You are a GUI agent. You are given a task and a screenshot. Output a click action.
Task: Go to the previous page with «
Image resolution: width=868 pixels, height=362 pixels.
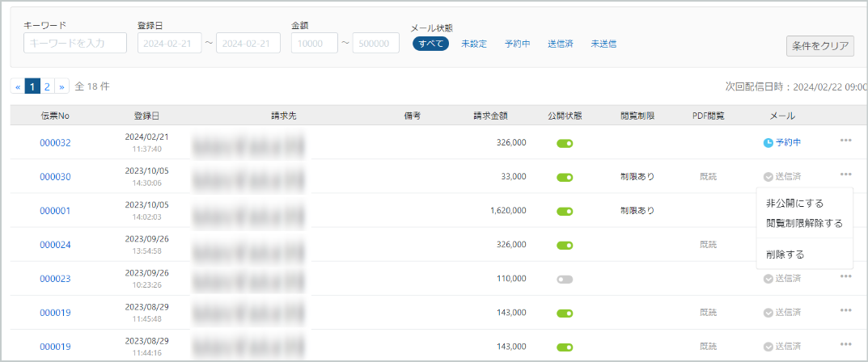coord(18,86)
